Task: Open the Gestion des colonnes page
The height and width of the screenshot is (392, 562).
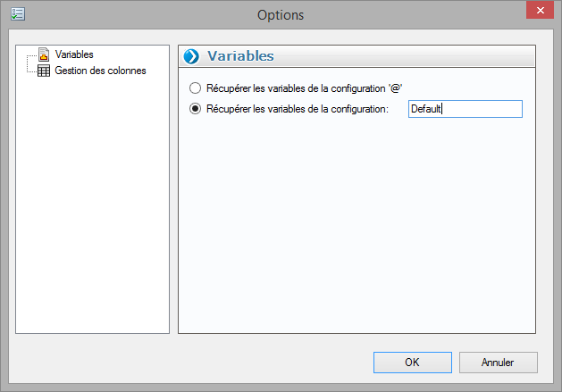Action: click(100, 71)
